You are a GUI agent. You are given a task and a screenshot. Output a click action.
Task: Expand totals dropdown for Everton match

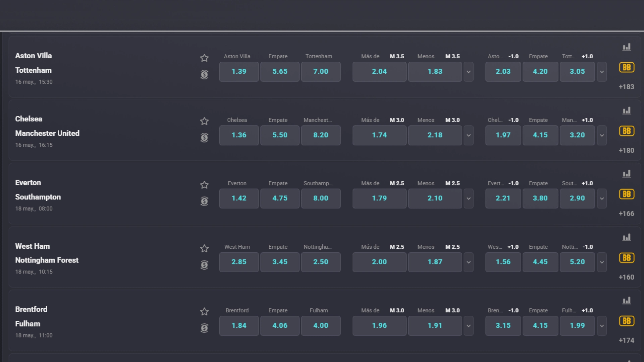pyautogui.click(x=469, y=198)
